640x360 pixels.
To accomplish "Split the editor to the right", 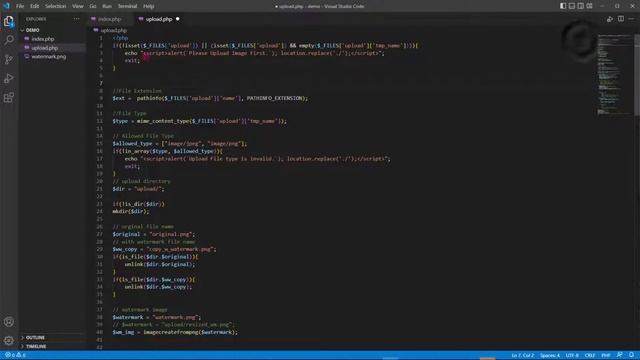I will click(x=621, y=19).
